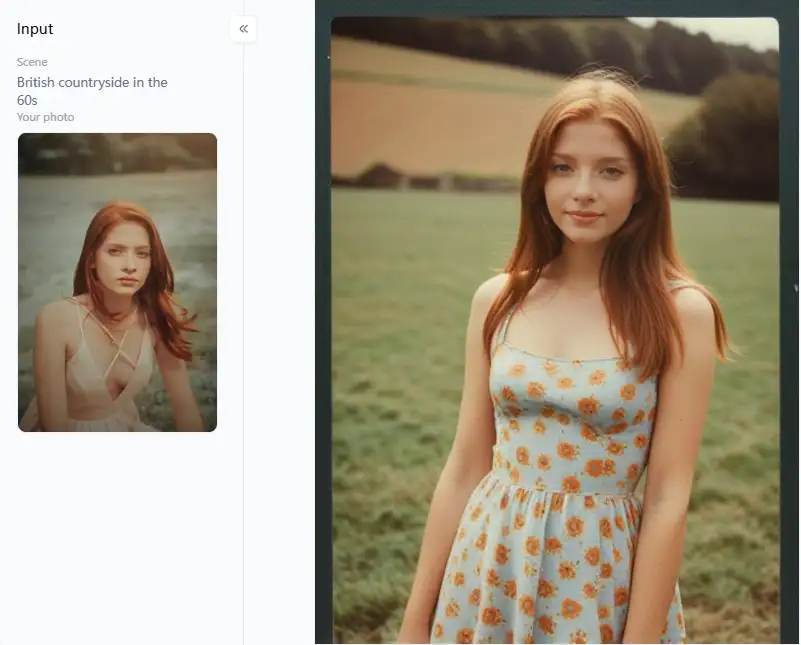The width and height of the screenshot is (801, 645).
Task: Select the "British countryside in the 60s" text
Action: point(91,91)
